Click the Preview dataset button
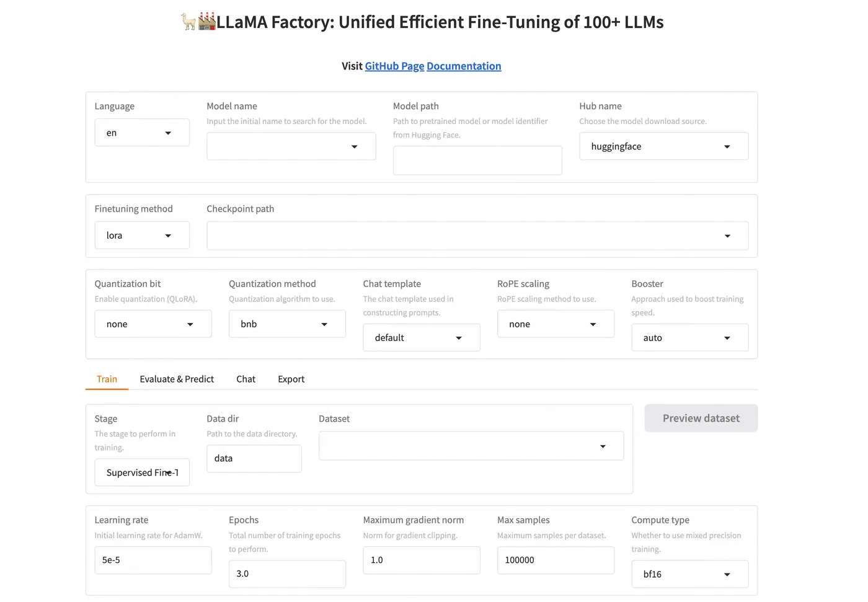This screenshot has height=602, width=868. click(701, 418)
